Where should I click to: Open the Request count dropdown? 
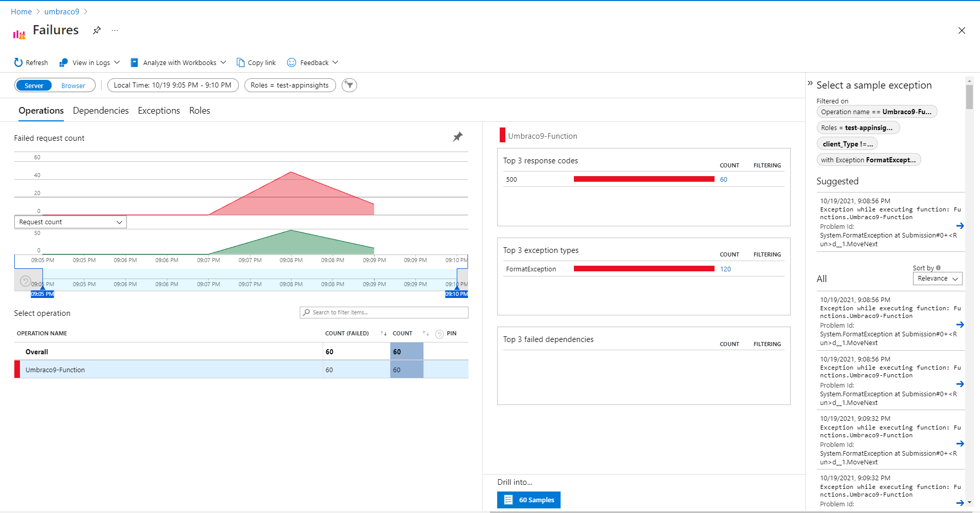click(x=71, y=222)
